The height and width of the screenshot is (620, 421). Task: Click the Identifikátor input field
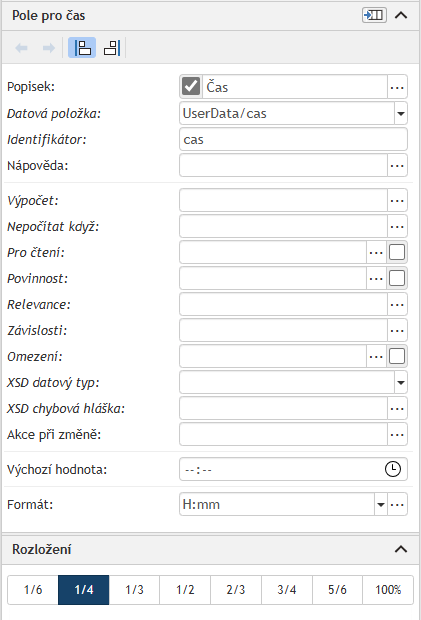293,139
